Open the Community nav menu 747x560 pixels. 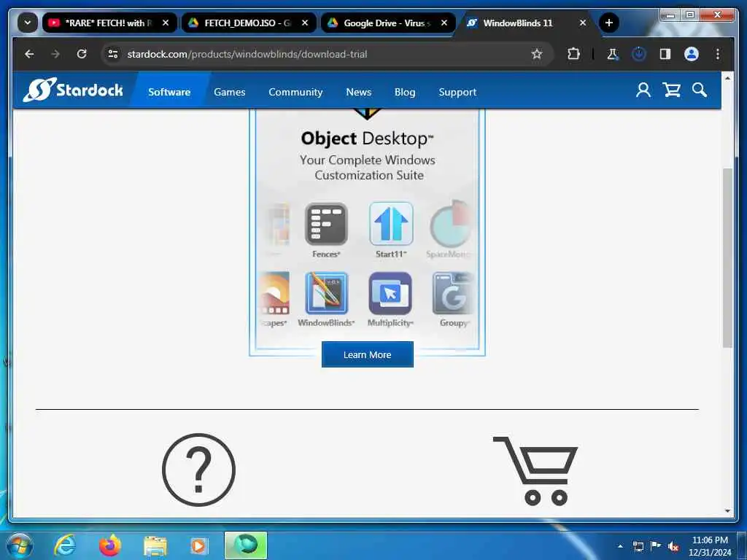click(x=295, y=92)
